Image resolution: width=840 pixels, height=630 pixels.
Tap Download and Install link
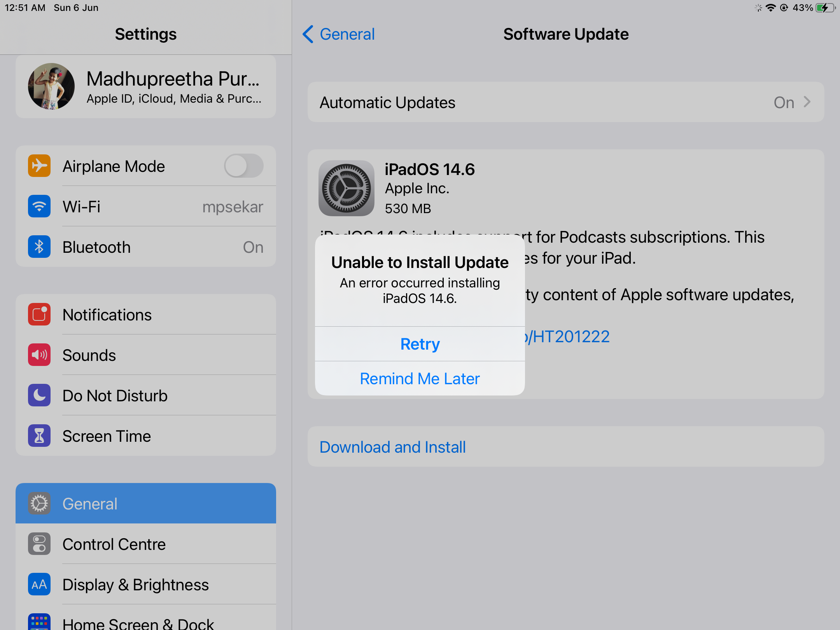pyautogui.click(x=392, y=447)
